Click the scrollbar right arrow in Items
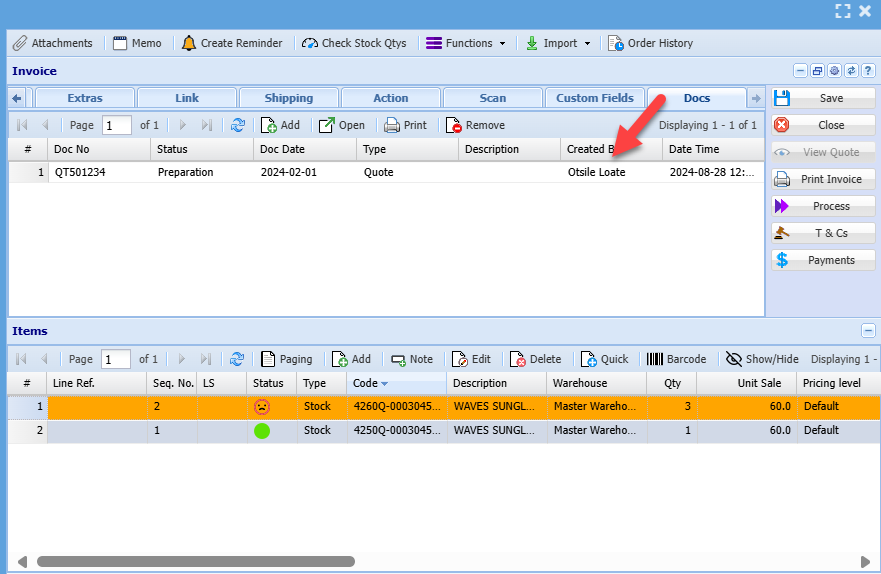Viewport: 881px width, 574px height. coord(865,562)
